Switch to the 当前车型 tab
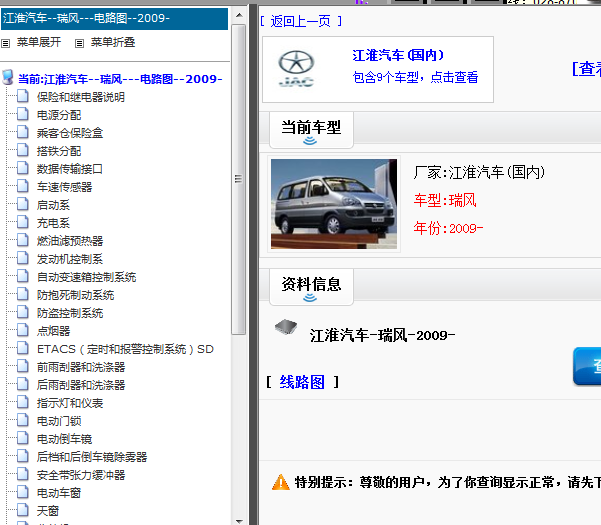Screen dimensions: 601x525 click(x=311, y=130)
